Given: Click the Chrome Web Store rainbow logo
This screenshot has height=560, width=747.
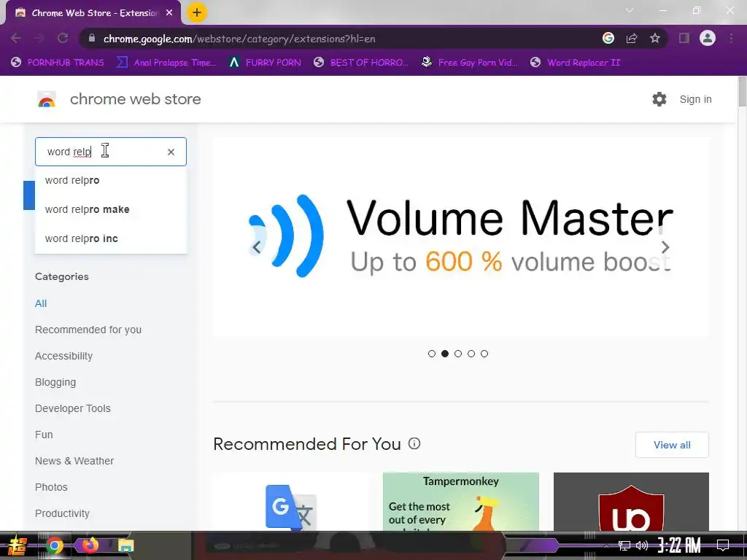Looking at the screenshot, I should pyautogui.click(x=47, y=99).
